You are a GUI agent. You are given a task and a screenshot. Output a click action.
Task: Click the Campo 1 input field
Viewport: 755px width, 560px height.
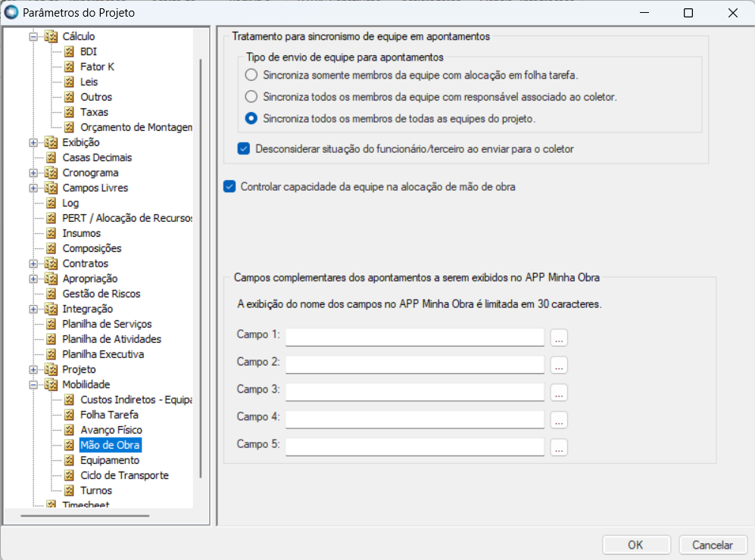point(415,337)
